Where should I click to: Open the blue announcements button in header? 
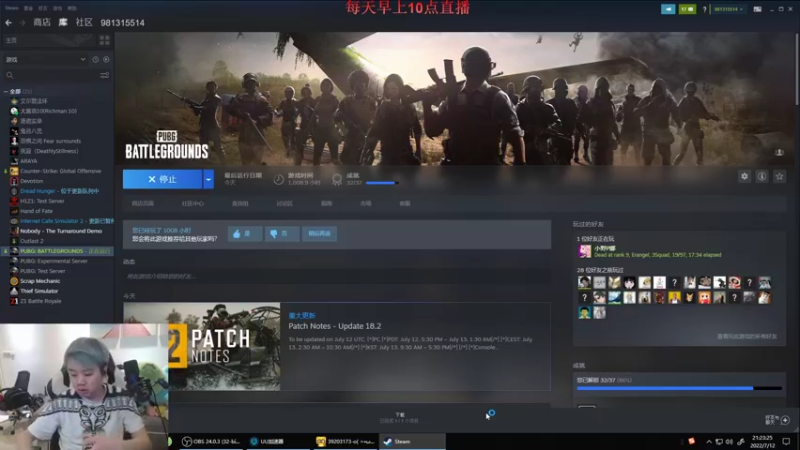pyautogui.click(x=668, y=9)
